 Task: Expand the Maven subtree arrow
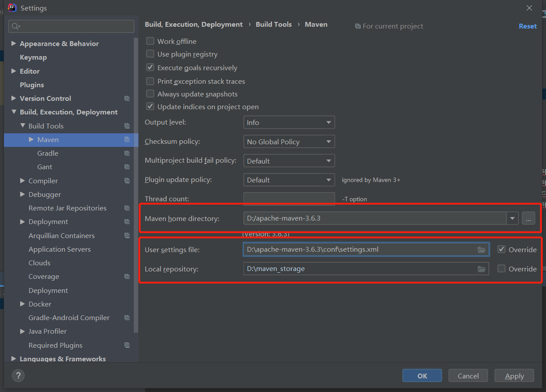[31, 139]
